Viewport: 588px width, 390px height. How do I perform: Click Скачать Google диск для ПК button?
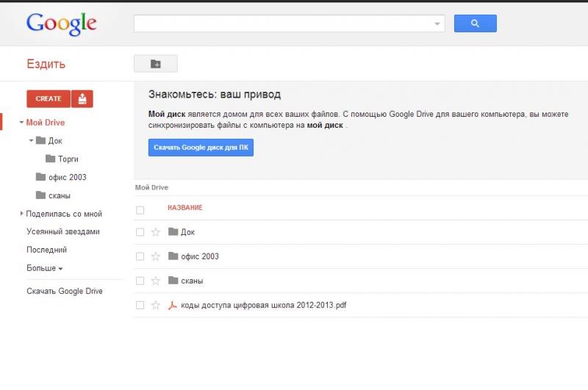pyautogui.click(x=201, y=148)
